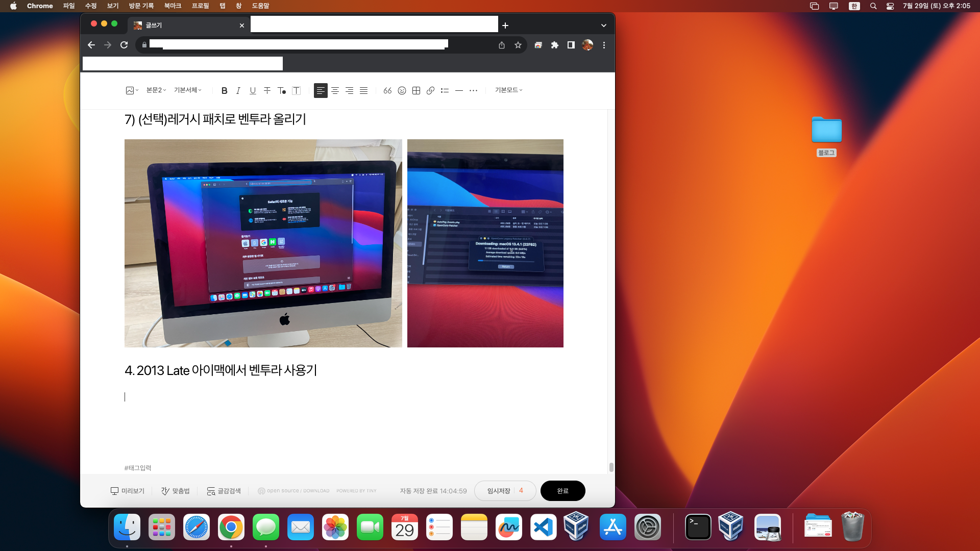Image resolution: width=980 pixels, height=551 pixels.
Task: Insert a table
Action: tap(416, 90)
